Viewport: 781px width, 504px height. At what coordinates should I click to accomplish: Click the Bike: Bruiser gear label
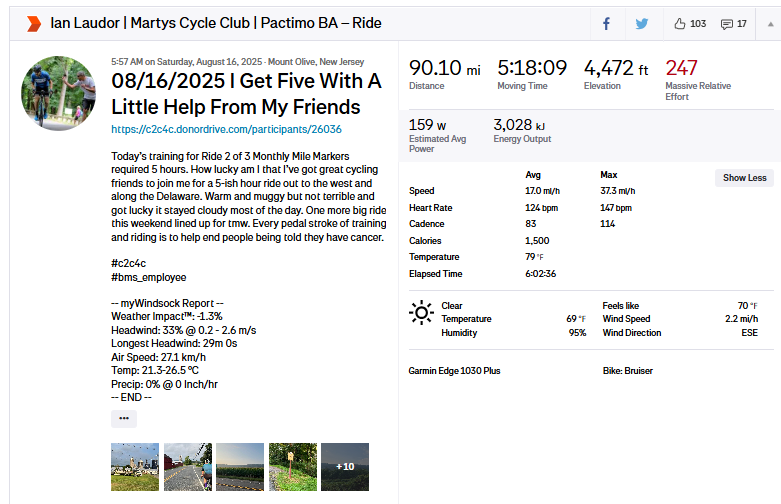point(628,371)
